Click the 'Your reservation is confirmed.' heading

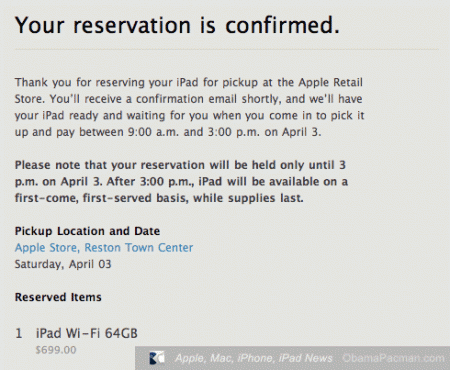point(177,25)
